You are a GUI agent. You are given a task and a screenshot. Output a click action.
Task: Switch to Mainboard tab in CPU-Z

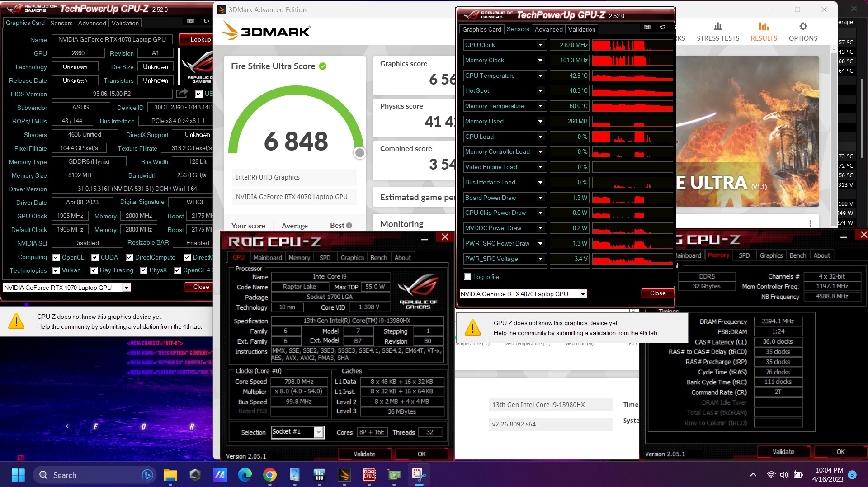coord(268,257)
